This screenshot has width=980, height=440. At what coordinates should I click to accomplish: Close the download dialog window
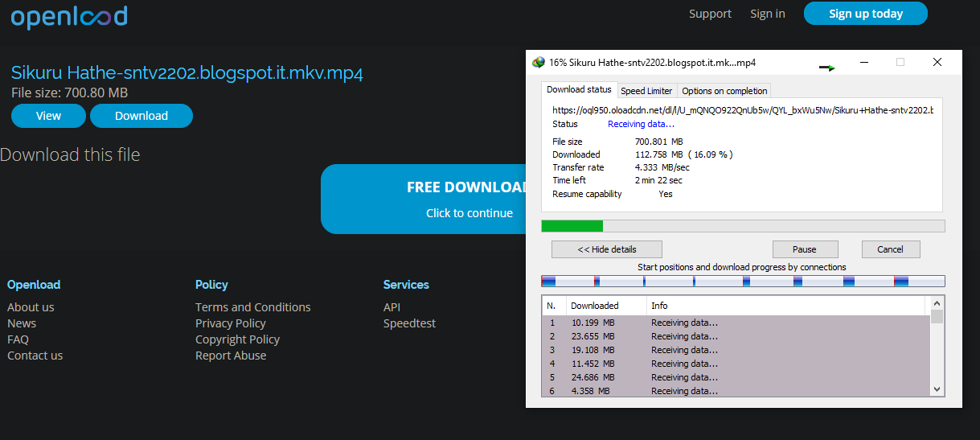pyautogui.click(x=937, y=62)
